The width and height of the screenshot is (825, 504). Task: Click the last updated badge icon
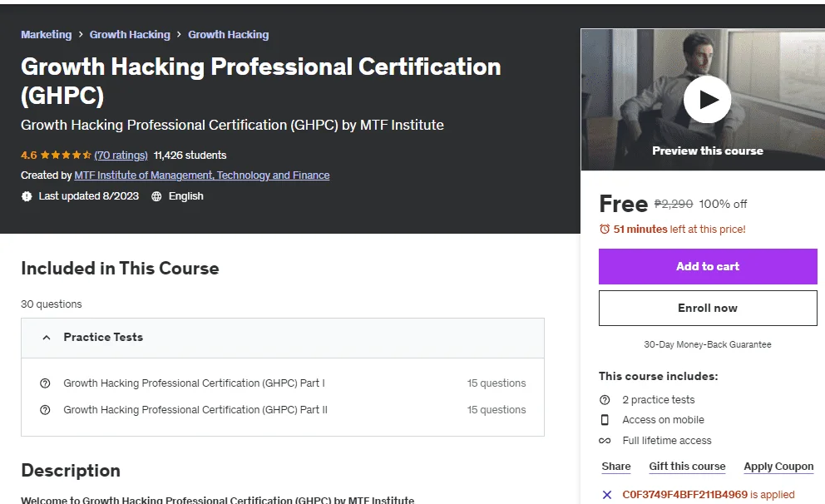coord(27,196)
